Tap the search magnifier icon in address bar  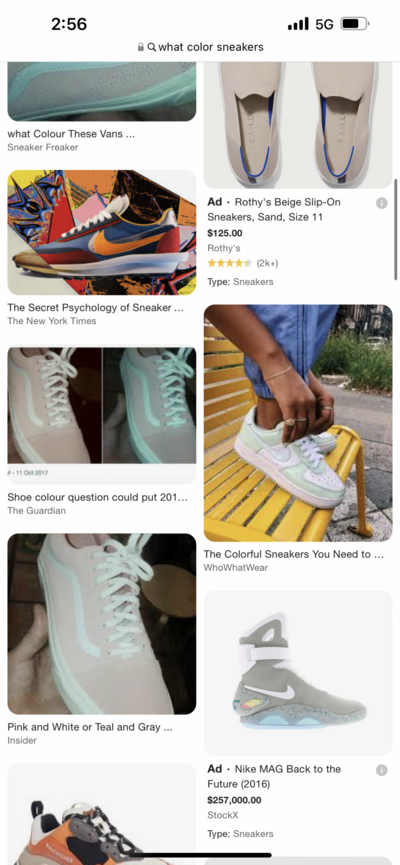pyautogui.click(x=152, y=47)
